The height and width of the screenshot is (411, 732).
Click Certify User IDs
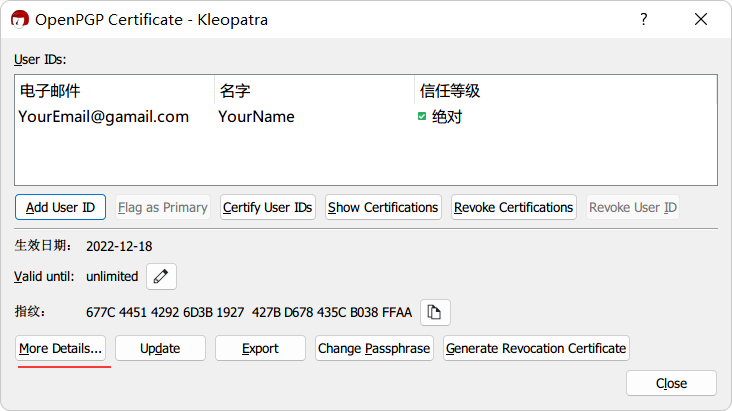[x=267, y=207]
